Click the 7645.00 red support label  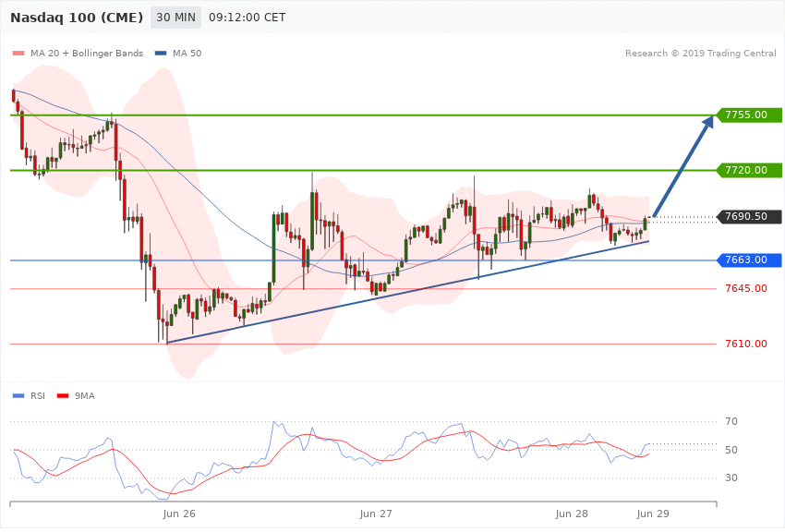[746, 288]
